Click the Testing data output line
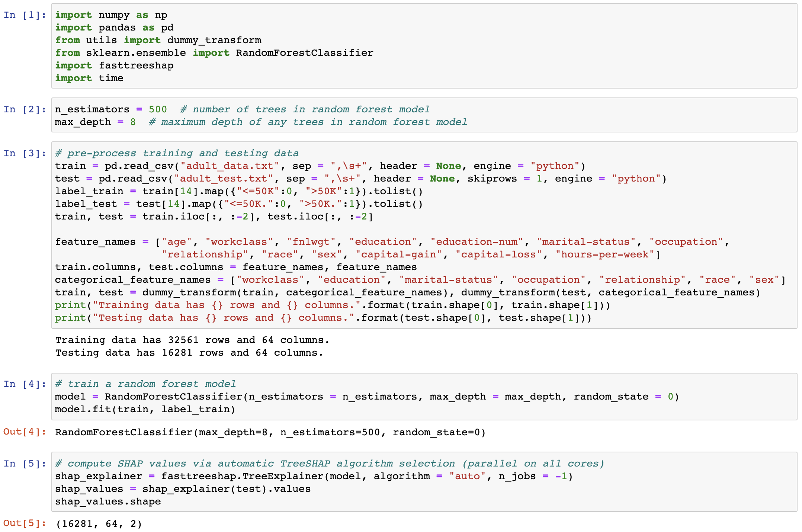The width and height of the screenshot is (802, 532). [x=189, y=353]
